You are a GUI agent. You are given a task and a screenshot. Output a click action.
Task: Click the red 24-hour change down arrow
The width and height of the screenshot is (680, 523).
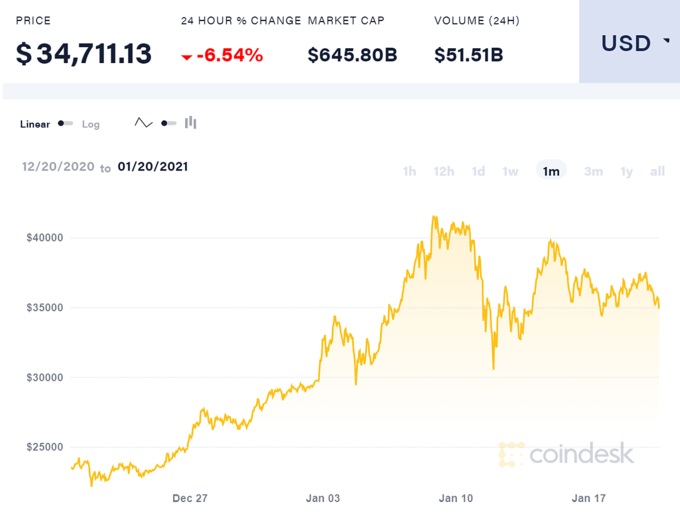[x=186, y=56]
